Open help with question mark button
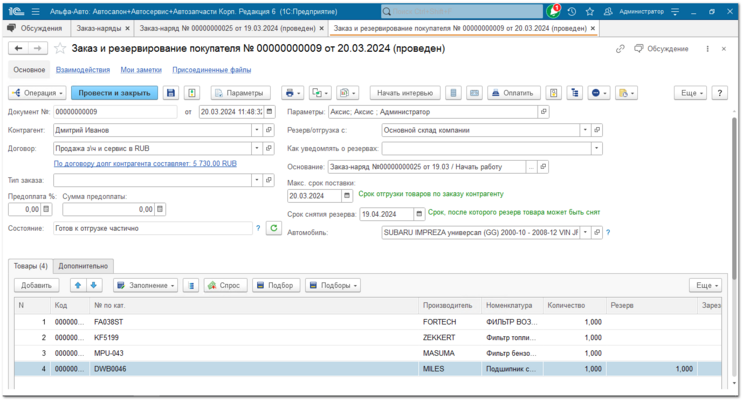 [720, 93]
